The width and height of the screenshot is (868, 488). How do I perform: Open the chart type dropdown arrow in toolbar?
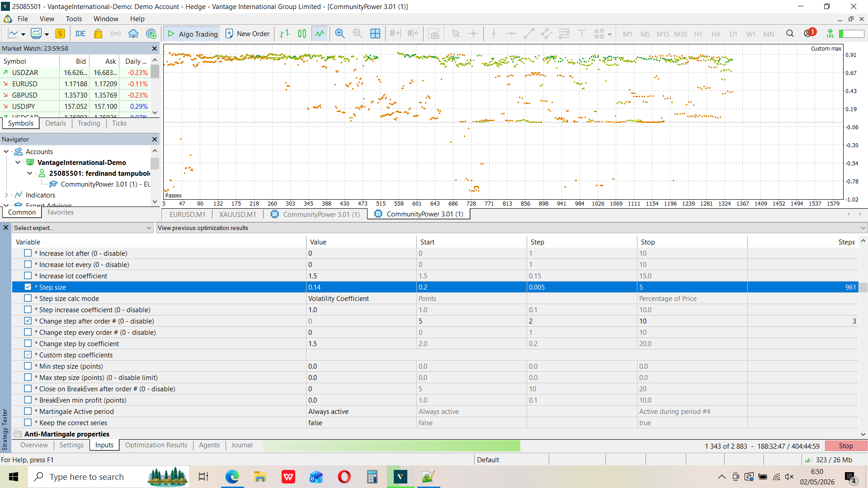coord(23,34)
